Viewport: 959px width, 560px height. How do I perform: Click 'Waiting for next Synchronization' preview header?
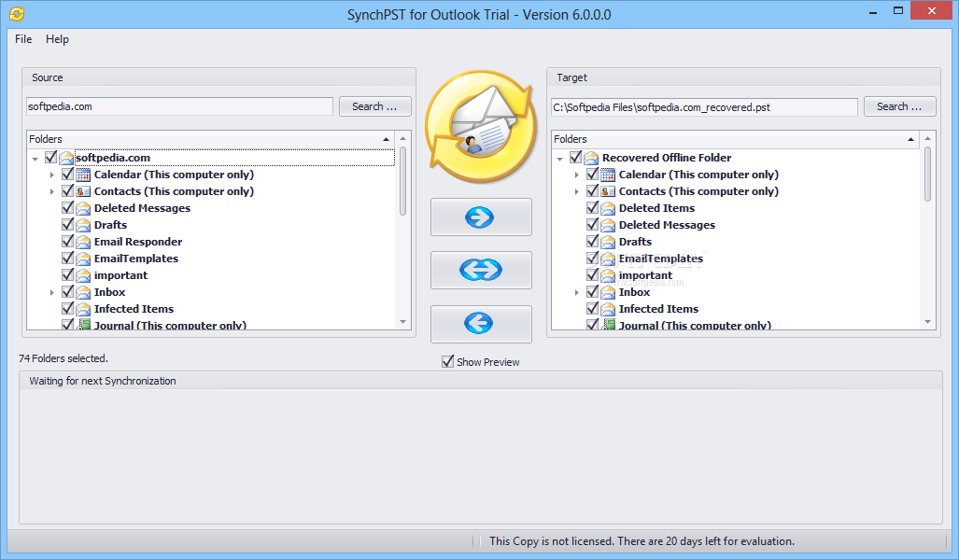pos(103,381)
